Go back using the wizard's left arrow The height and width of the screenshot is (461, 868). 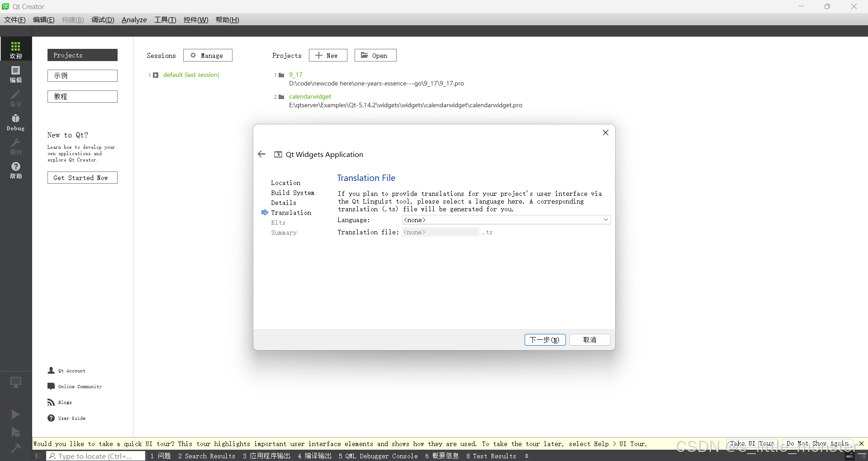[x=261, y=154]
